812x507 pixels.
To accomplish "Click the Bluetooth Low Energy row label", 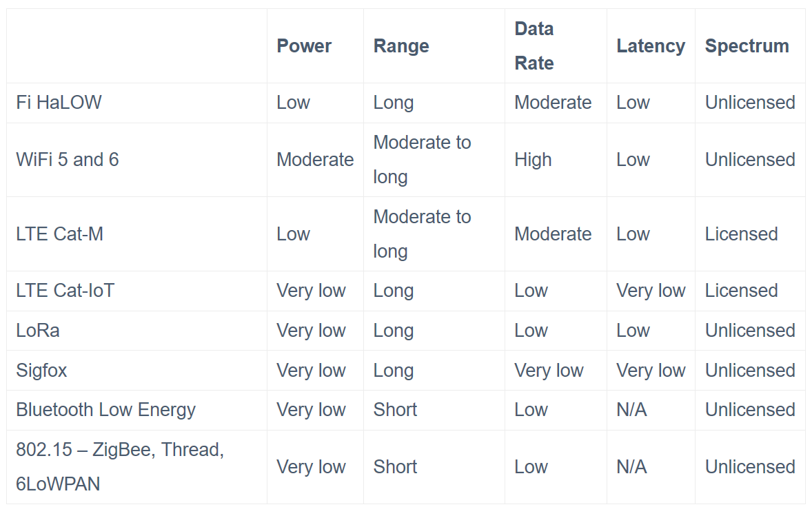I will [105, 410].
